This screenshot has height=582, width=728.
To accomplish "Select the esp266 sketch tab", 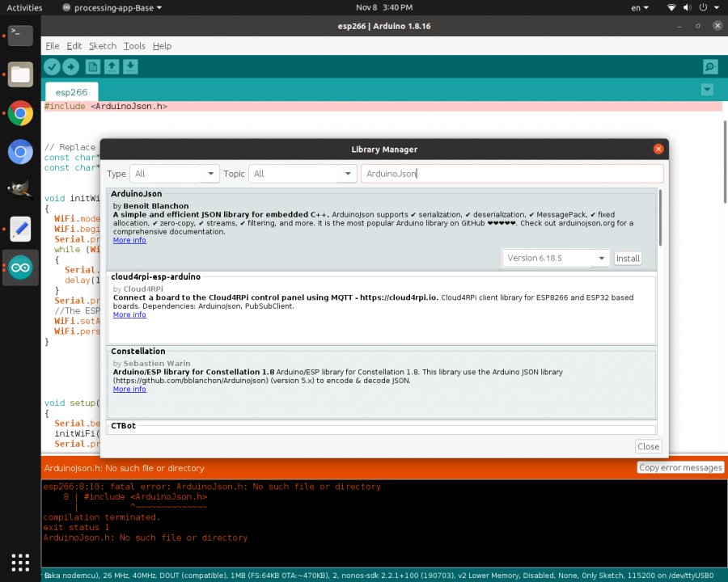I will tap(71, 92).
